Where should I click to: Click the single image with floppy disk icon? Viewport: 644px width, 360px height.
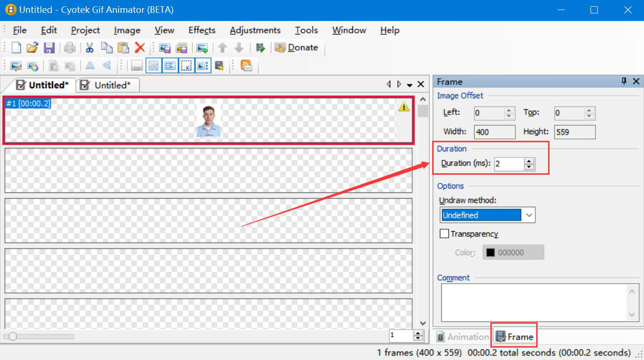click(165, 48)
